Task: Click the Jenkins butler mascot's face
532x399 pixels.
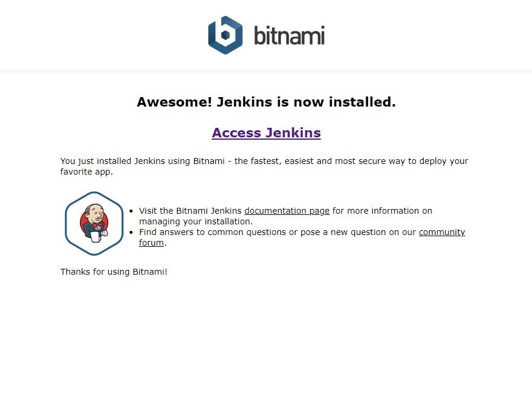Action: pos(94,213)
